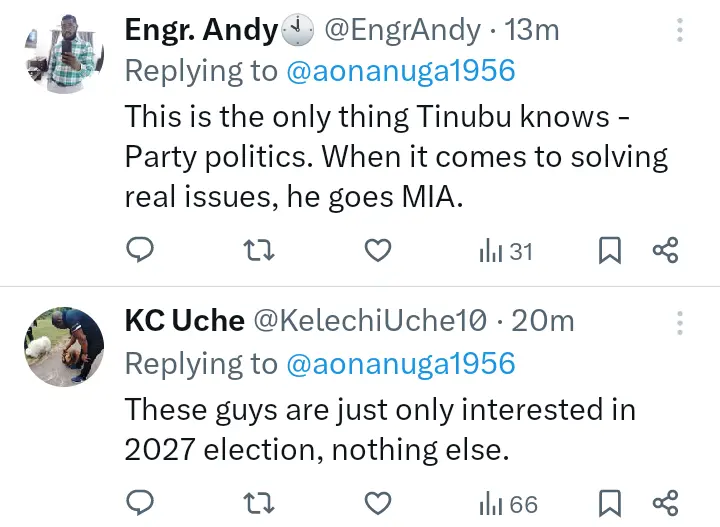Bookmark KC Uche's tweet

[609, 503]
